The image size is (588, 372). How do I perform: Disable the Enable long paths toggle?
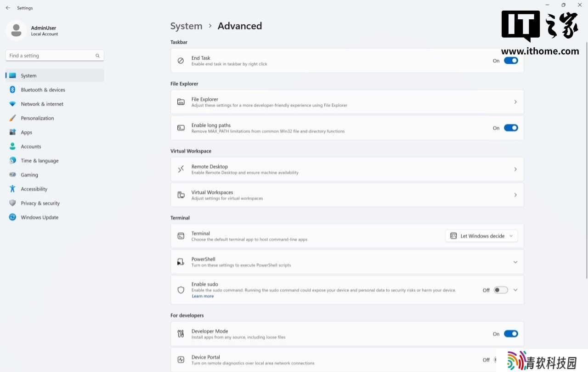point(510,128)
